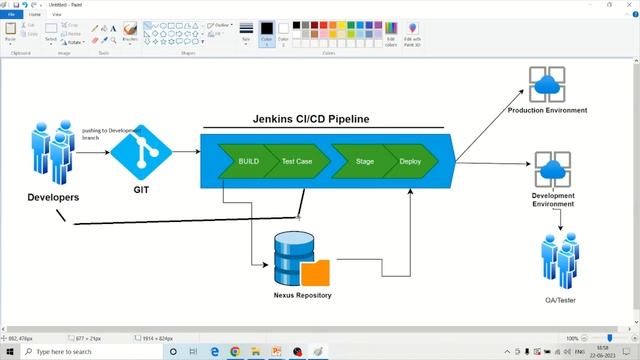Open the Select dropdown arrow
Viewport: 640px width, 360px height.
click(x=51, y=44)
